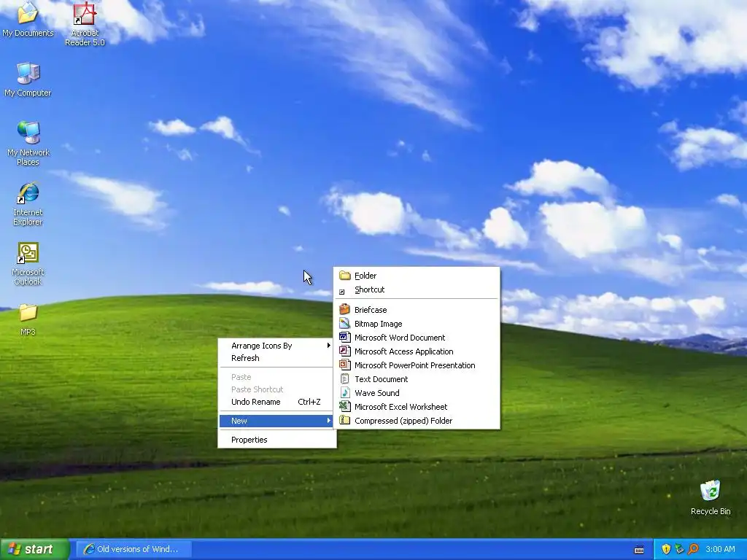
Task: Select the My Network Places icon
Action: coord(28,144)
